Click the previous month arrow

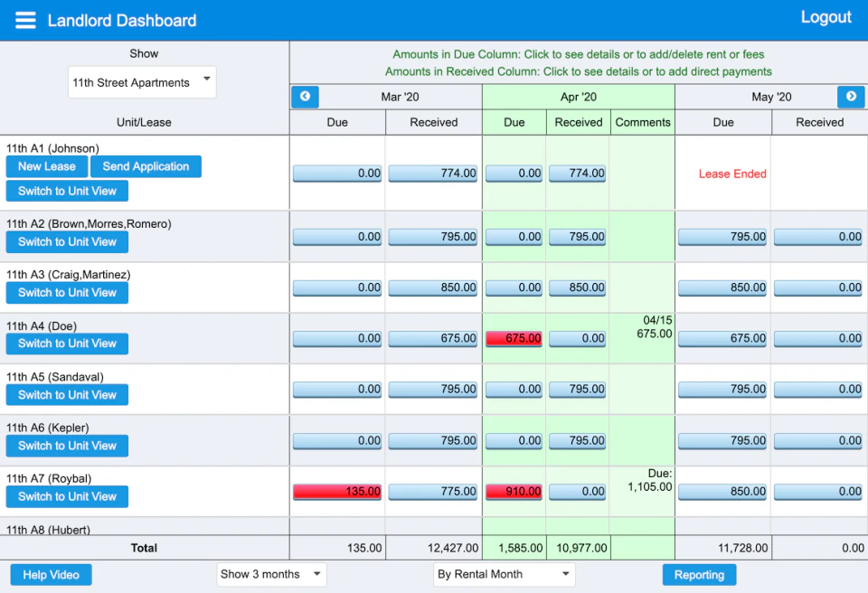point(305,97)
